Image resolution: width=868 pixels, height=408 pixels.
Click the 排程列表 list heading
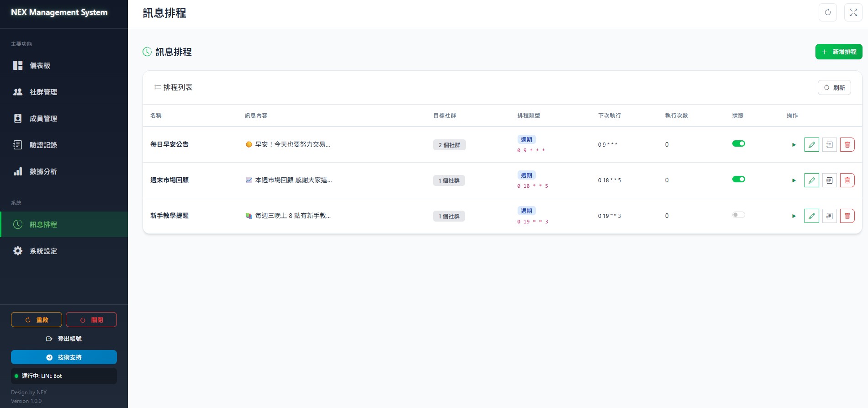(174, 87)
